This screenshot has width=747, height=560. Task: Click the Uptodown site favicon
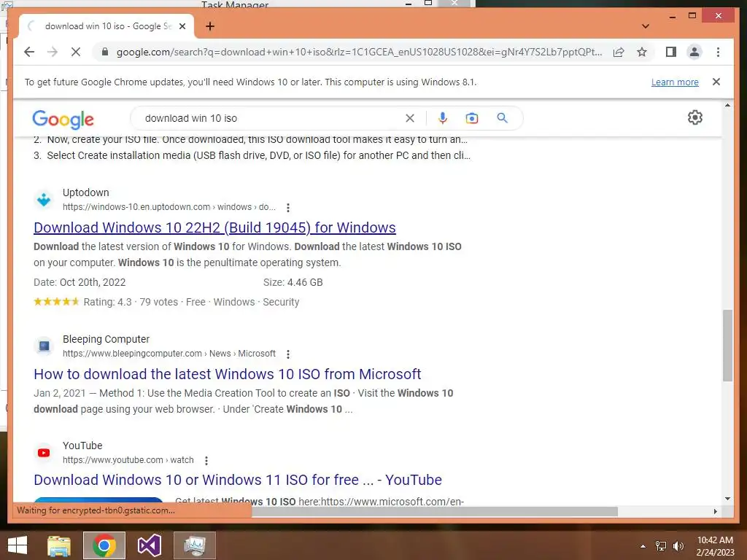click(44, 200)
